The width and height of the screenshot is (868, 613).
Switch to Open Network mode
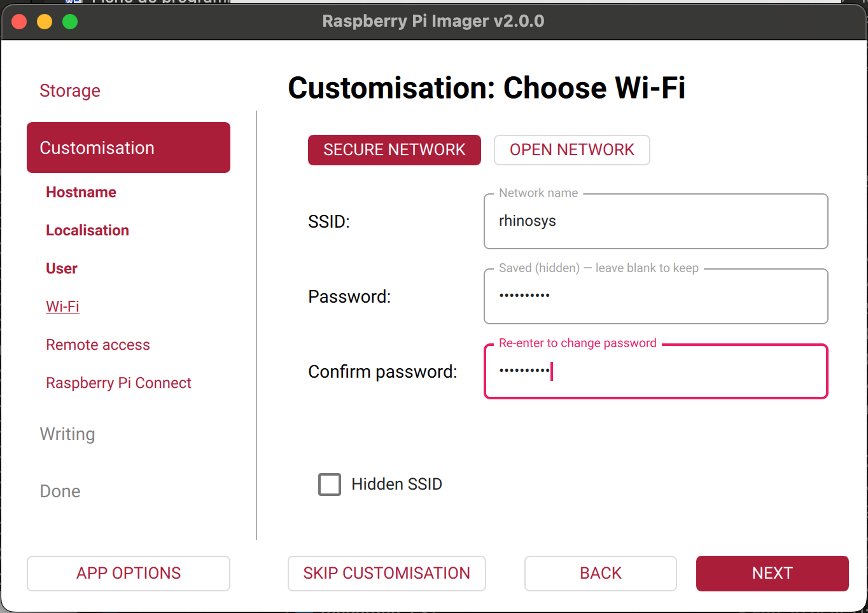[x=571, y=150]
